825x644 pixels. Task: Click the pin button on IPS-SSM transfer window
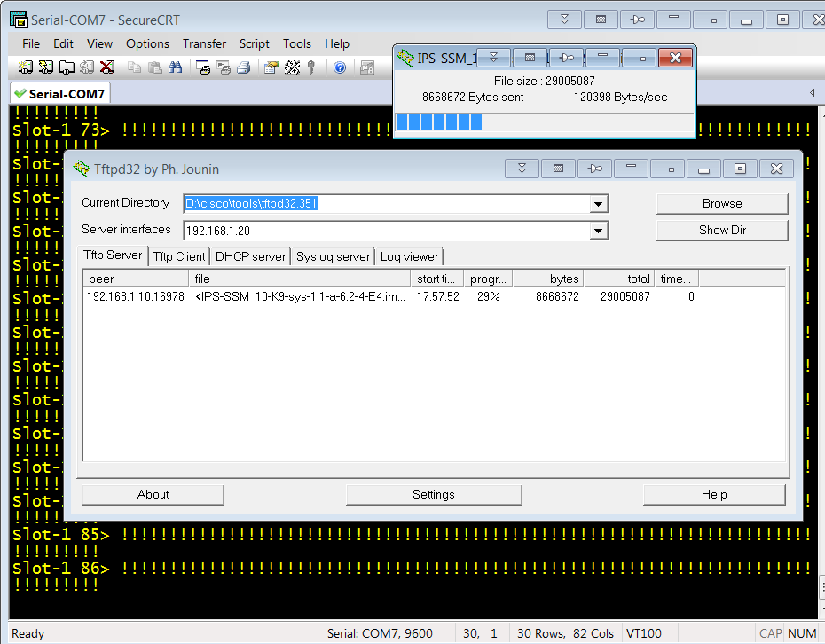(567, 58)
